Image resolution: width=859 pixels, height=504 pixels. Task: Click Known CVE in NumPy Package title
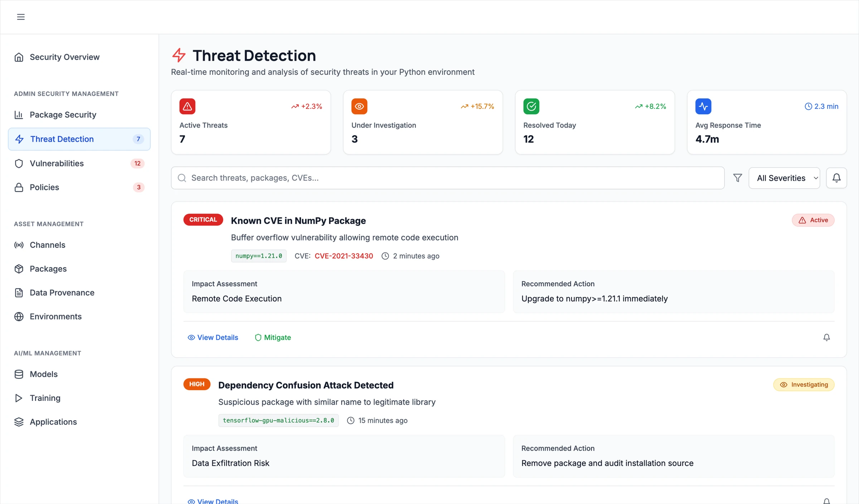[298, 221]
